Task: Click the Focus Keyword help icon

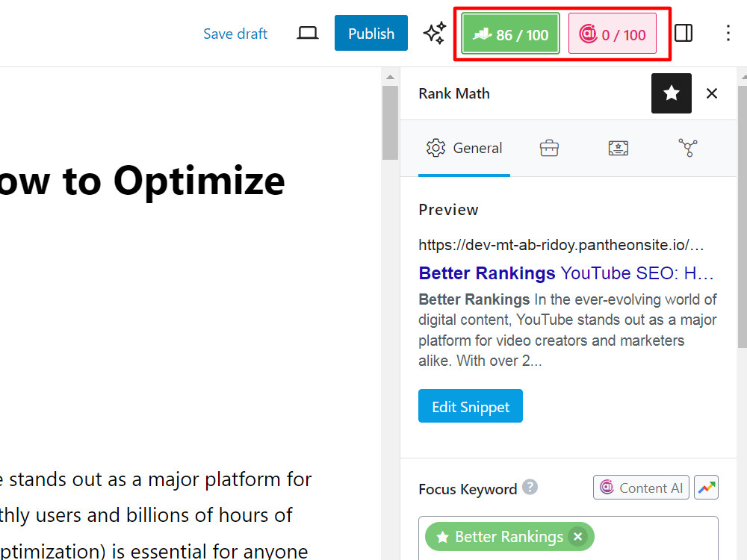Action: tap(530, 487)
